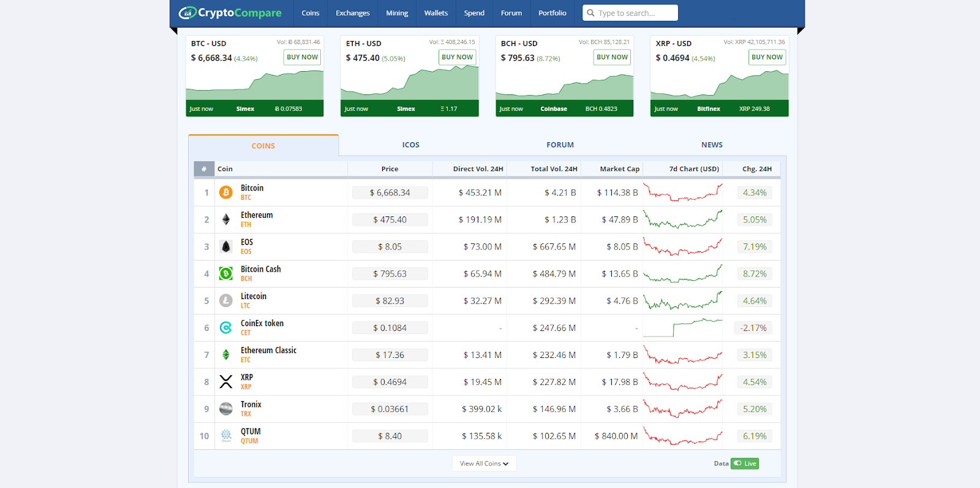Click BUY NOW on XRP - USD card

767,57
